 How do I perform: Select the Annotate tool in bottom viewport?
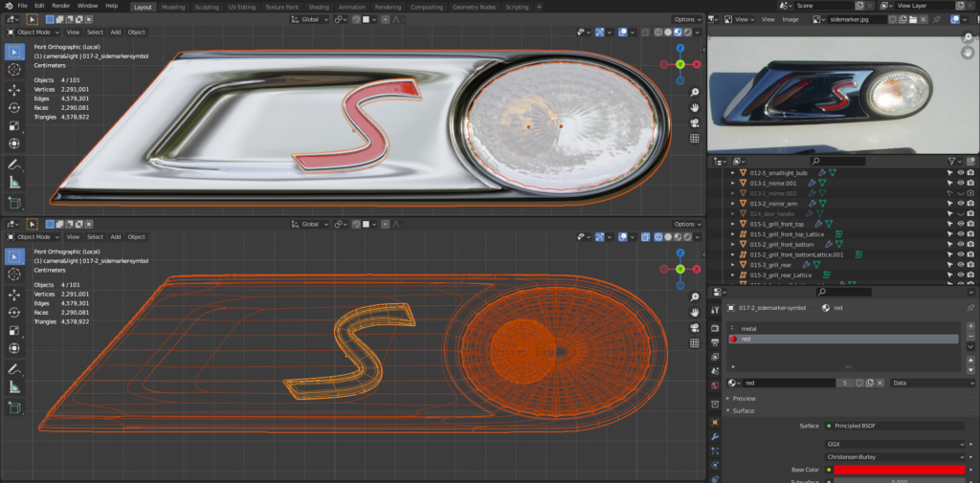pyautogui.click(x=14, y=369)
